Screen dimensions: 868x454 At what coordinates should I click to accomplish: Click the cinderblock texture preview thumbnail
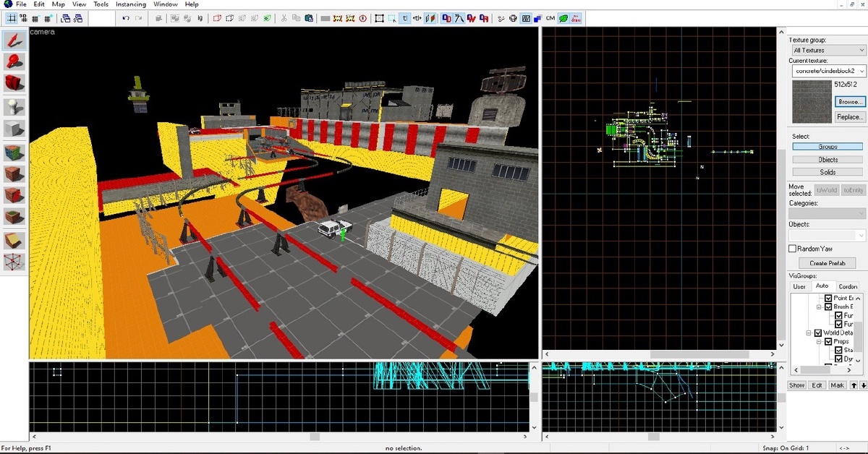point(811,101)
